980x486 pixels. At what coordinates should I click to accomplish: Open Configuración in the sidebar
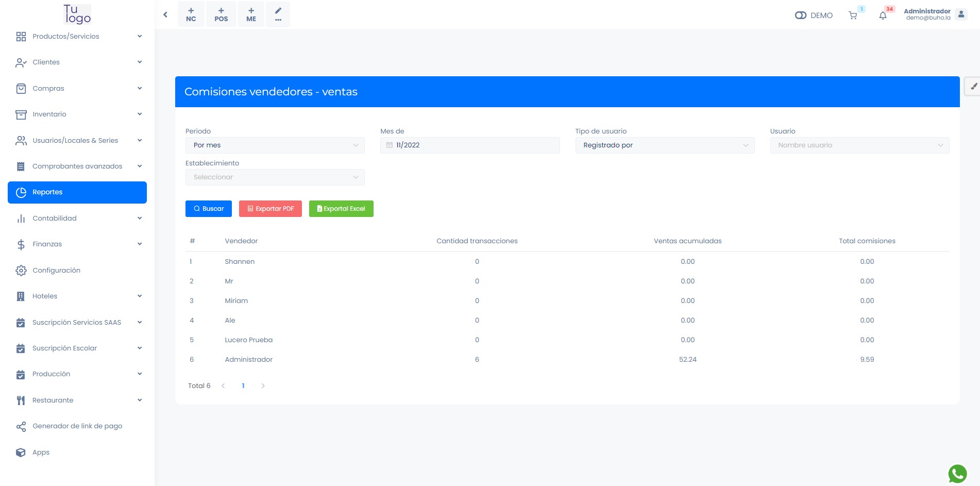point(56,271)
